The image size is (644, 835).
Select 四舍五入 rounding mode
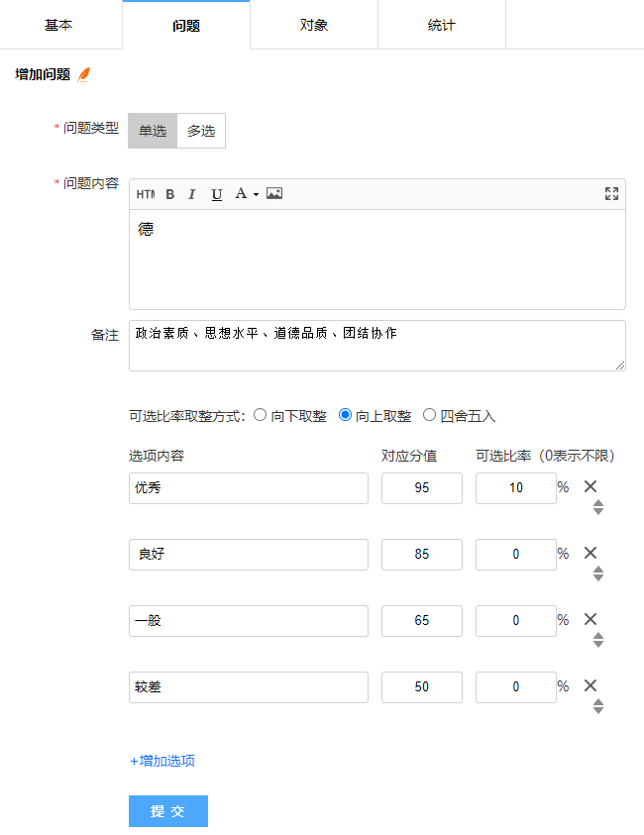[430, 416]
